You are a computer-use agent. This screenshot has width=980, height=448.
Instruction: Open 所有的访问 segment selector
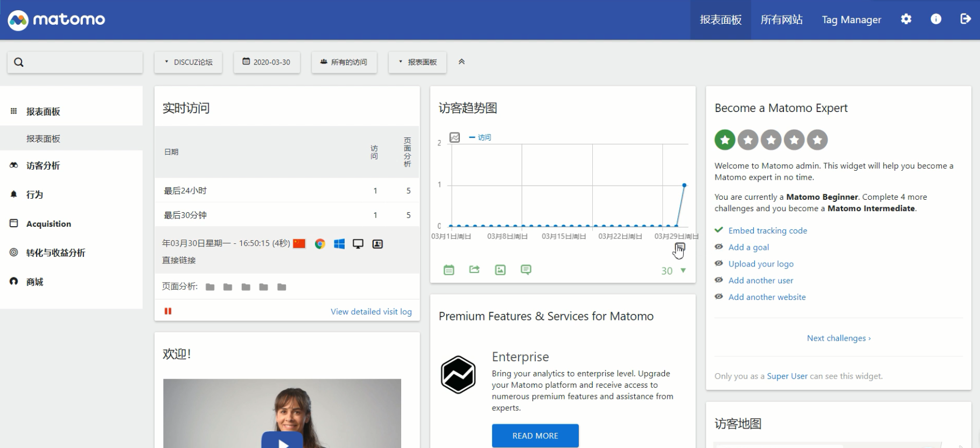coord(344,62)
